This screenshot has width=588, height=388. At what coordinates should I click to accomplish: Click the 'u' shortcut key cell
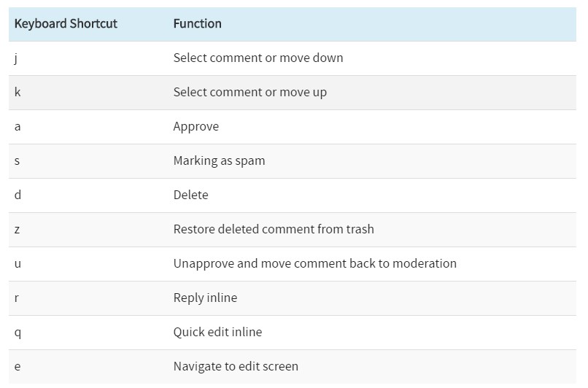tap(18, 263)
